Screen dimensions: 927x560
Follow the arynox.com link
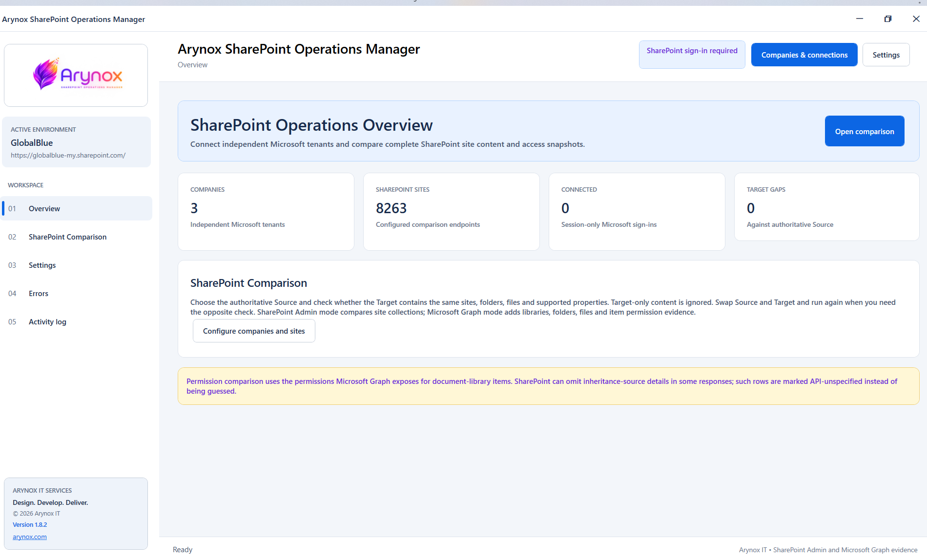pos(30,537)
